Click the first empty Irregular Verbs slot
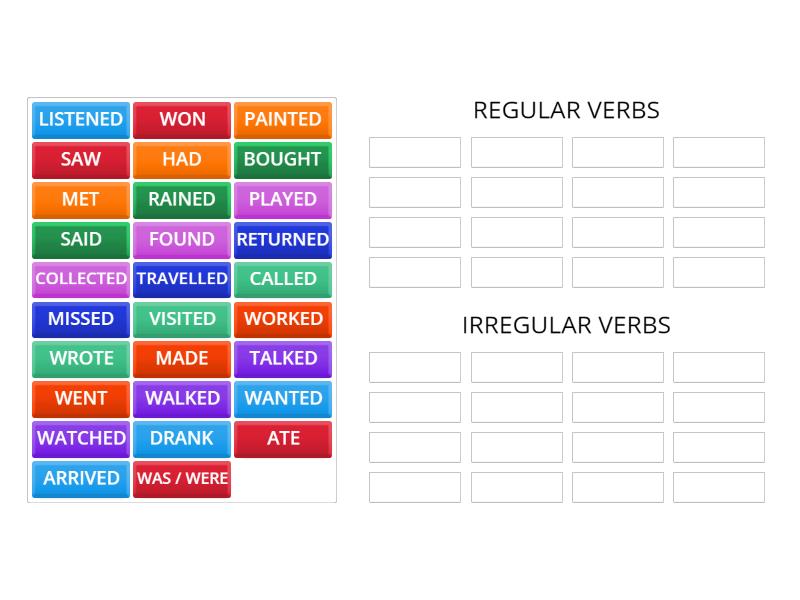The width and height of the screenshot is (800, 600). coord(414,367)
